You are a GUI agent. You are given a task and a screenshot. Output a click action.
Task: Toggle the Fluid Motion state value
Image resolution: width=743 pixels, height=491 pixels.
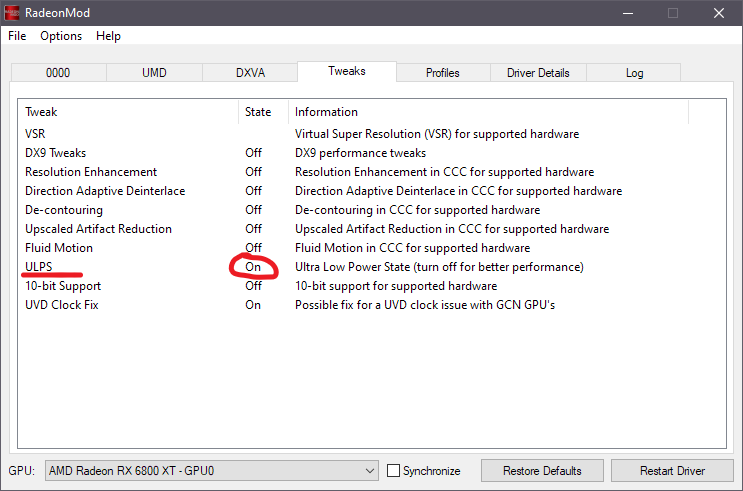point(253,248)
